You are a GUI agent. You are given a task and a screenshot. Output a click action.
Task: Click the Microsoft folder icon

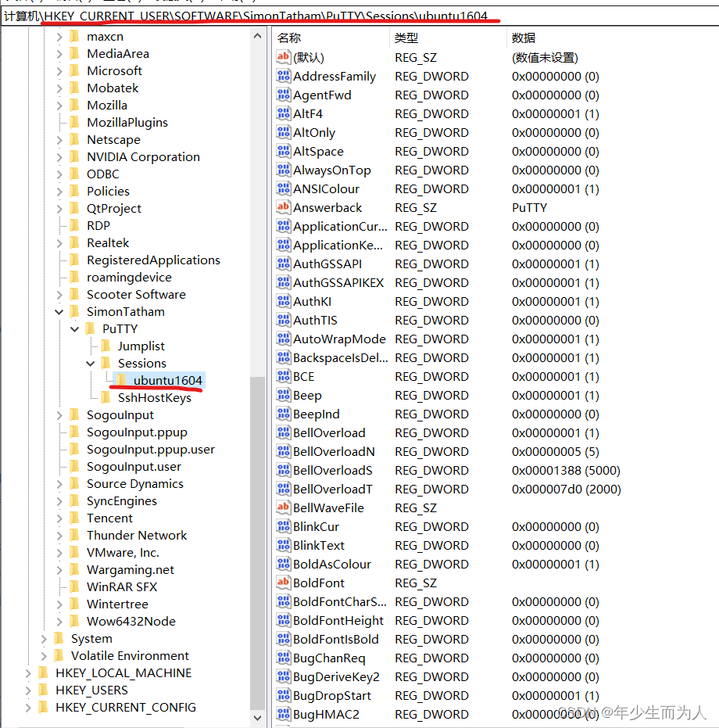74,70
